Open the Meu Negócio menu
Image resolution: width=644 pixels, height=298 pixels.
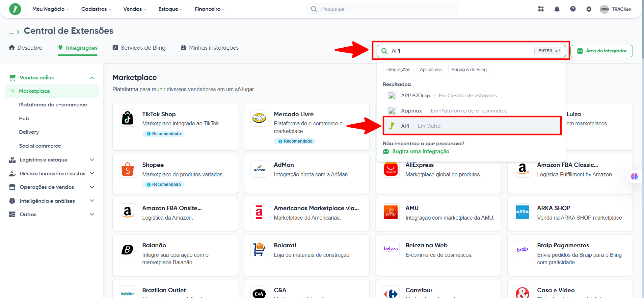(51, 9)
